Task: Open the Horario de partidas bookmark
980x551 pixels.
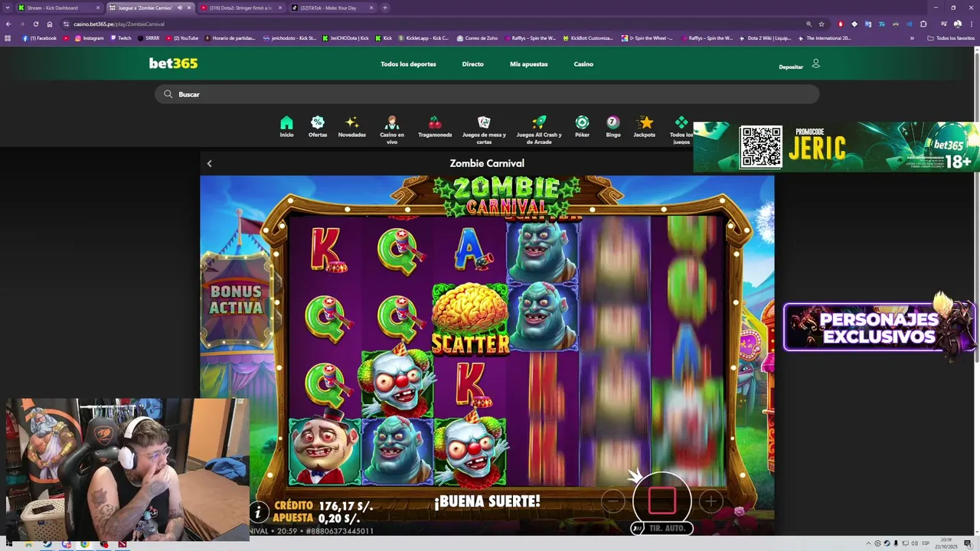Action: point(229,37)
